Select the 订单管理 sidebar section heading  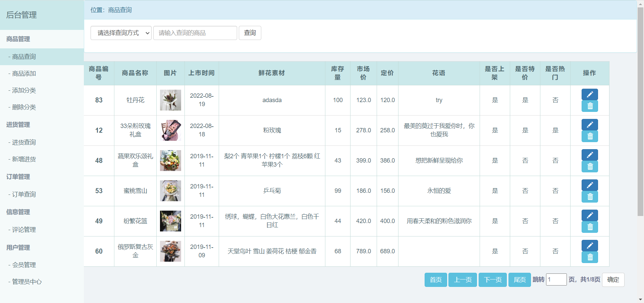[18, 177]
